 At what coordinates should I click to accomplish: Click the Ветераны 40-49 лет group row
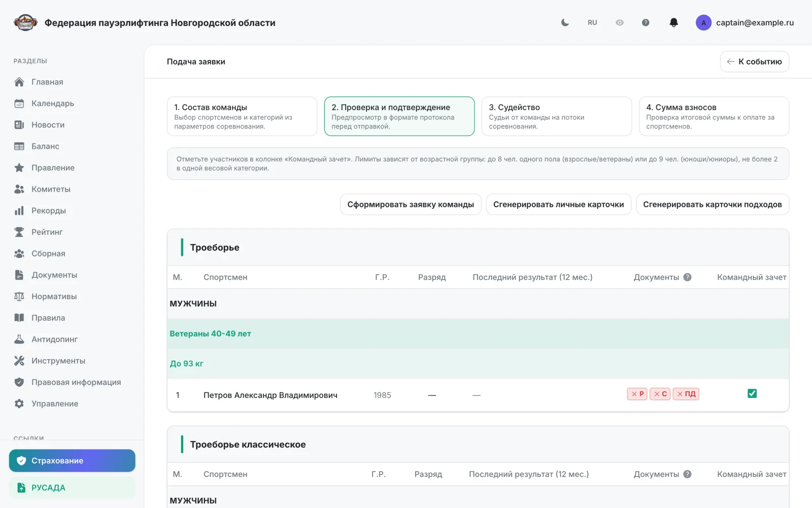(478, 334)
